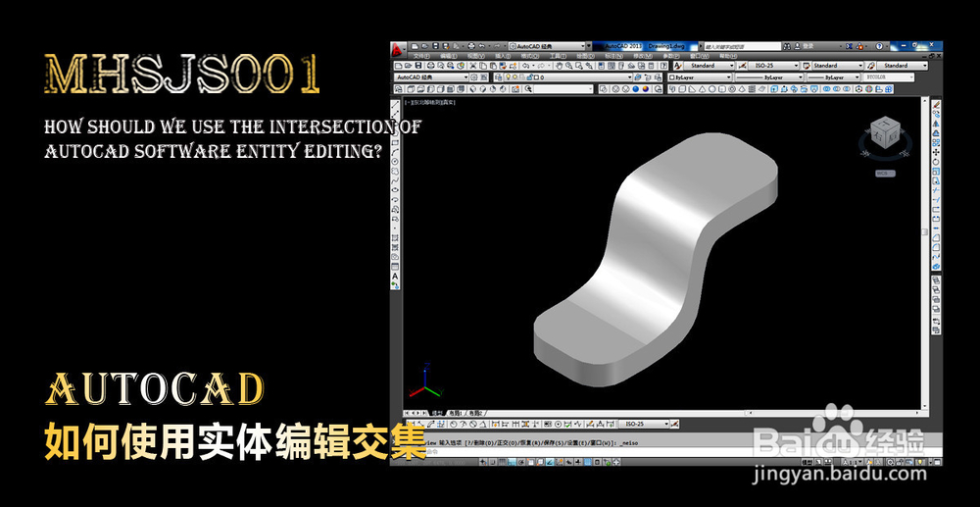Toggle Grid display in status bar
Screen dimensions: 980x507
(x=501, y=463)
